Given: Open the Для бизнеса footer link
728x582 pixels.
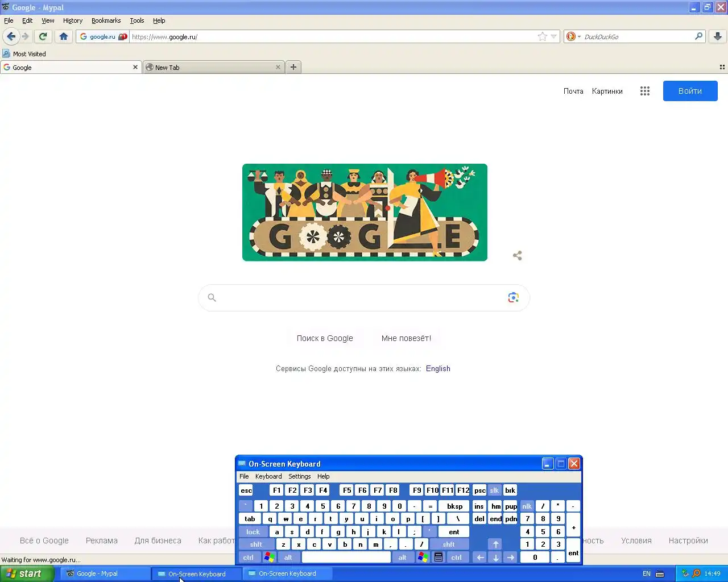Looking at the screenshot, I should 158,541.
